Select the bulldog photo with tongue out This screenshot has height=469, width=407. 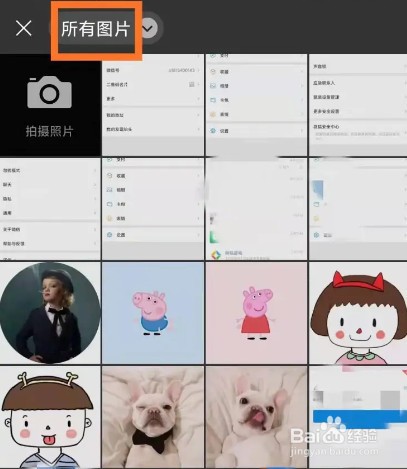point(256,417)
